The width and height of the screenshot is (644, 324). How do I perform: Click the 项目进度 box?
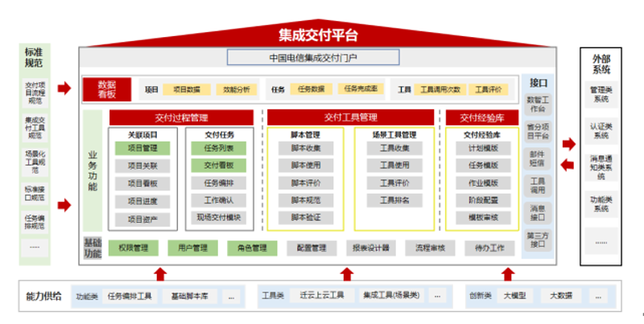(x=142, y=201)
